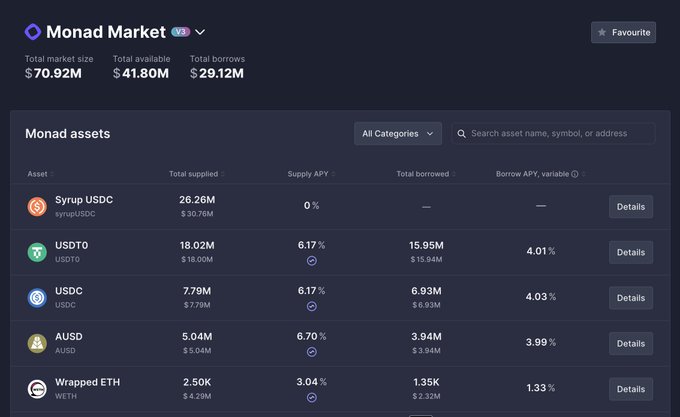The width and height of the screenshot is (680, 417).
Task: Click the 26.26M total supplied value
Action: (x=197, y=200)
